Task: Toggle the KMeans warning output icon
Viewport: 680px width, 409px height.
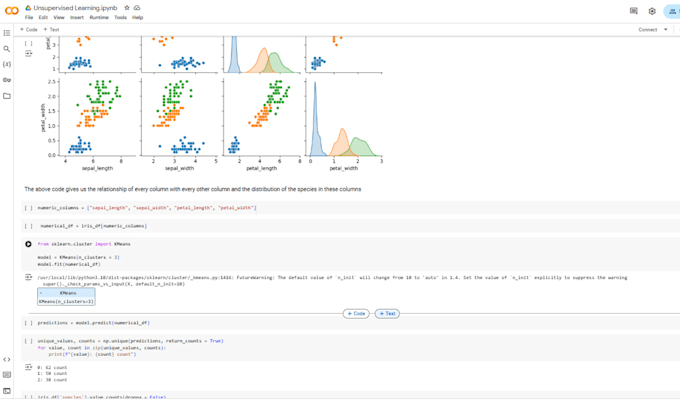Action: coord(28,279)
